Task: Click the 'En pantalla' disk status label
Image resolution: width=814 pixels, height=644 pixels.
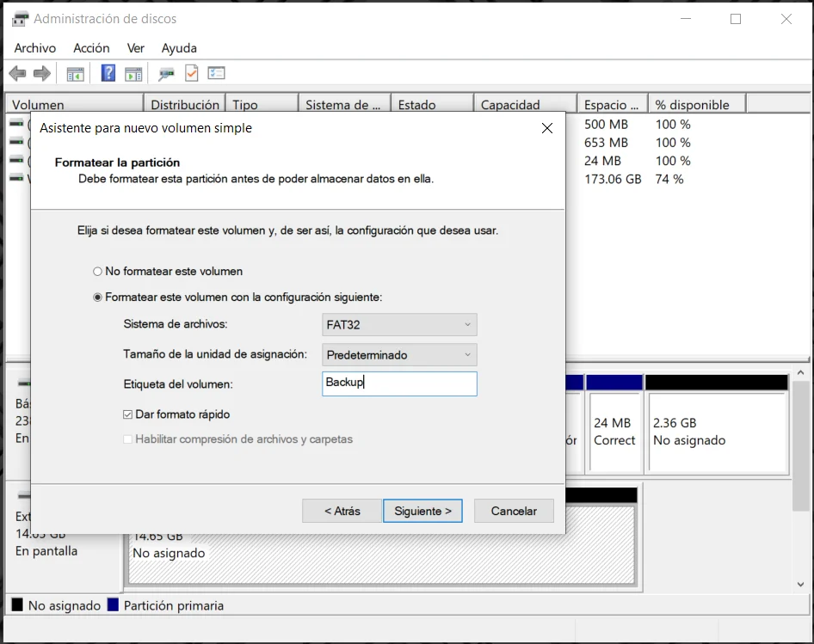Action: pos(46,551)
